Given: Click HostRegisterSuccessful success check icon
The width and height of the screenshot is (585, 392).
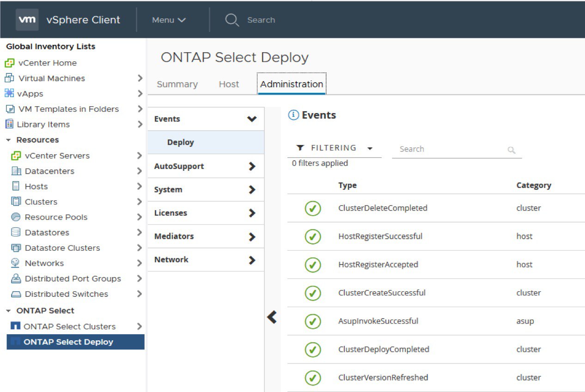Looking at the screenshot, I should coord(313,236).
